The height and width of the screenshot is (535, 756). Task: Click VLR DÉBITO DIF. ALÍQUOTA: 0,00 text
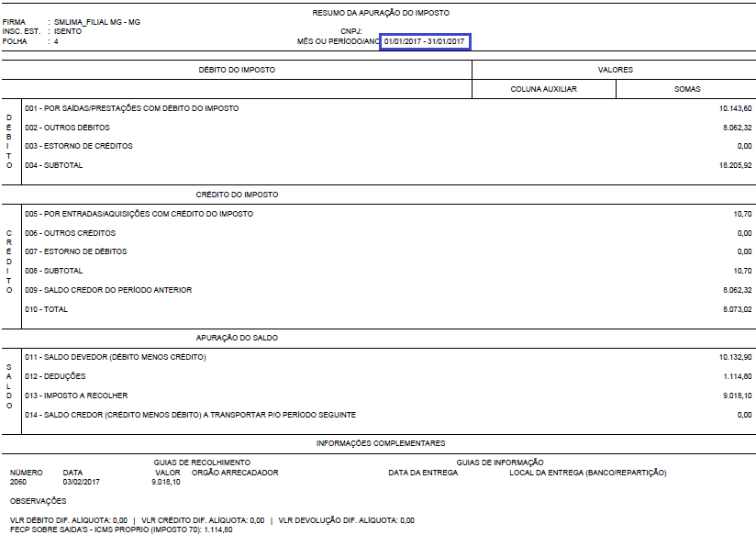(69, 521)
